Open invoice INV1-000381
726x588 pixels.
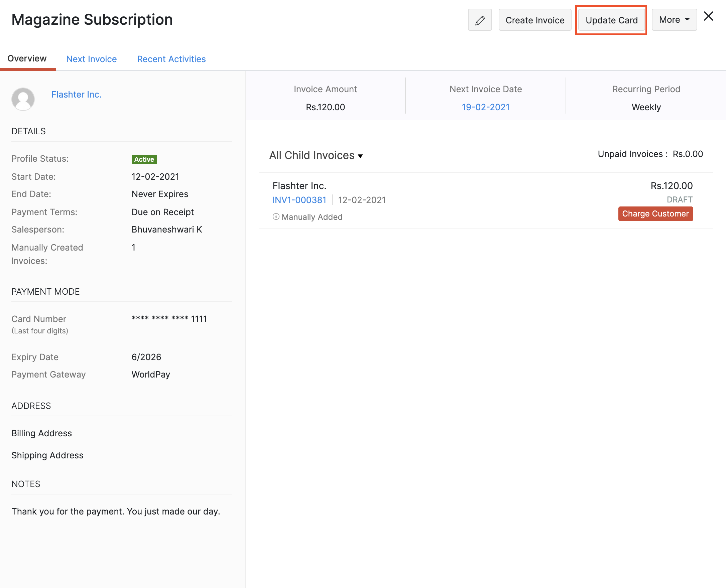[x=299, y=200]
